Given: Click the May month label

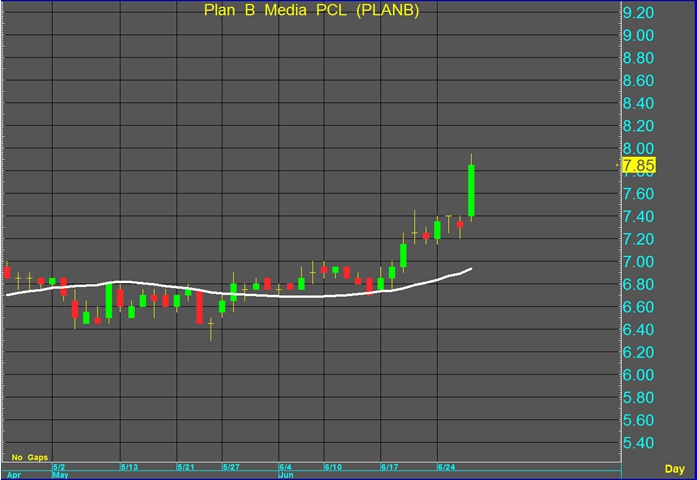Looking at the screenshot, I should (60, 475).
